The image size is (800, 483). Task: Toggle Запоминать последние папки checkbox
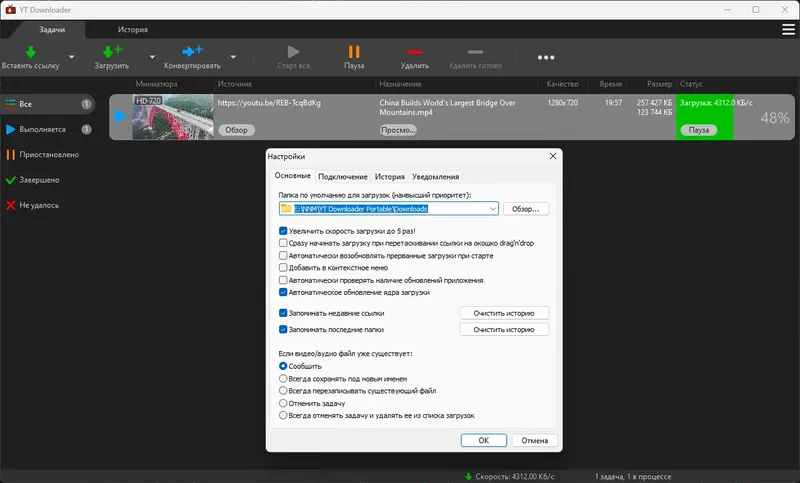tap(283, 329)
